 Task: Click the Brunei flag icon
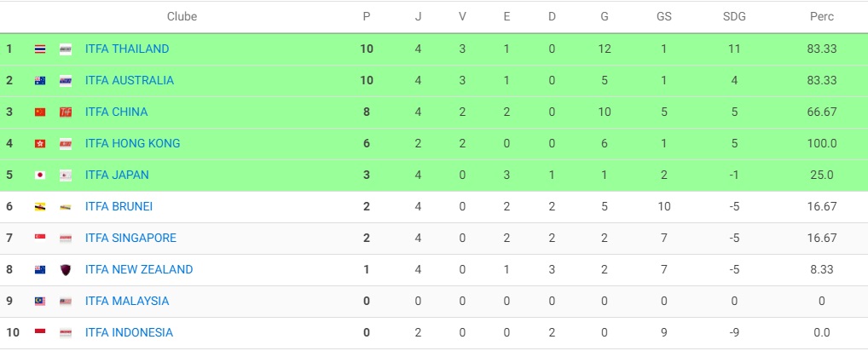[40, 207]
